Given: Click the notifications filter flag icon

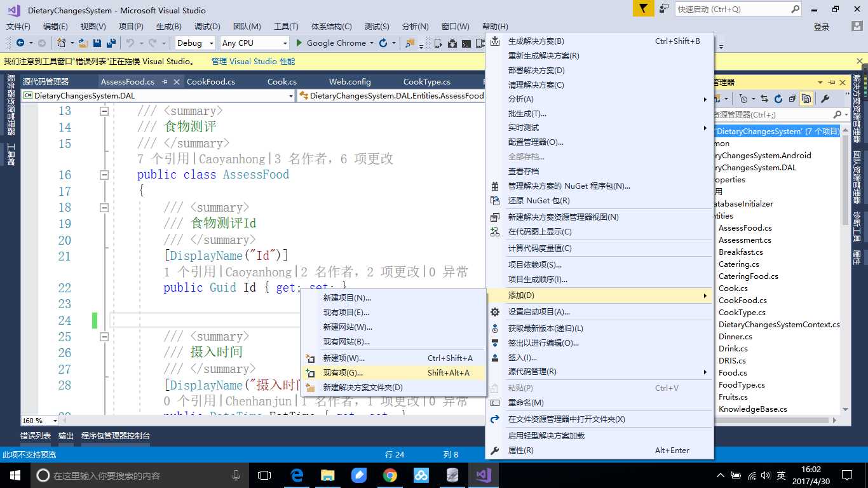Looking at the screenshot, I should click(x=643, y=9).
